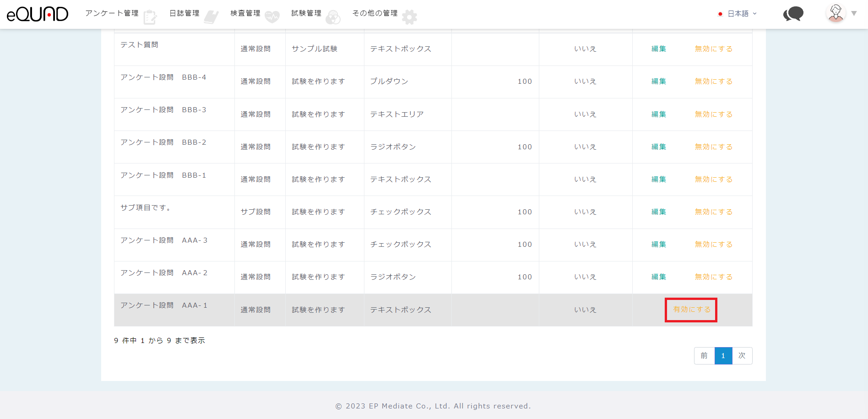Click 編集 for アンケート設問 AAA-2
The image size is (868, 419).
pyautogui.click(x=659, y=277)
